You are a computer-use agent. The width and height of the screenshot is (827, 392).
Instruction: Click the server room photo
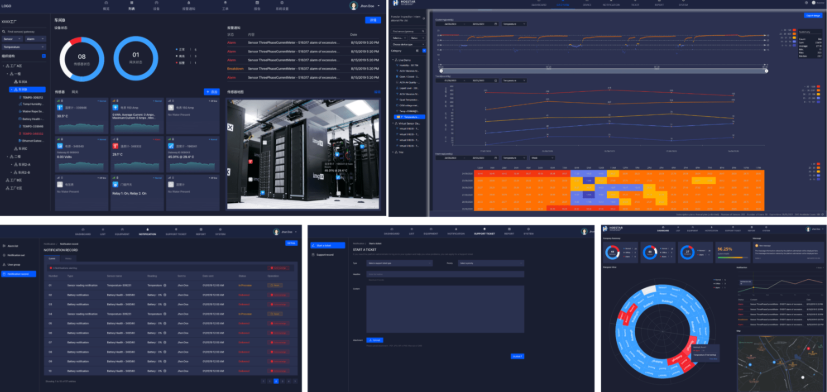(303, 154)
